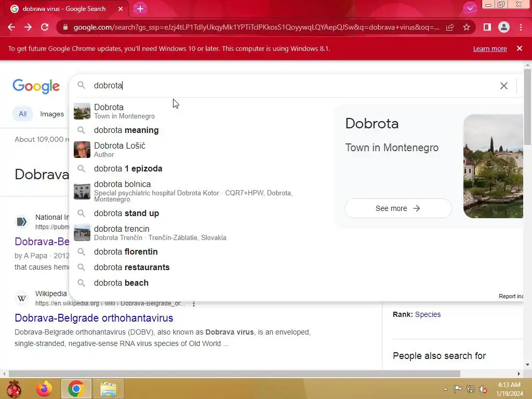Go forward using the browser forward arrow

tap(28, 27)
